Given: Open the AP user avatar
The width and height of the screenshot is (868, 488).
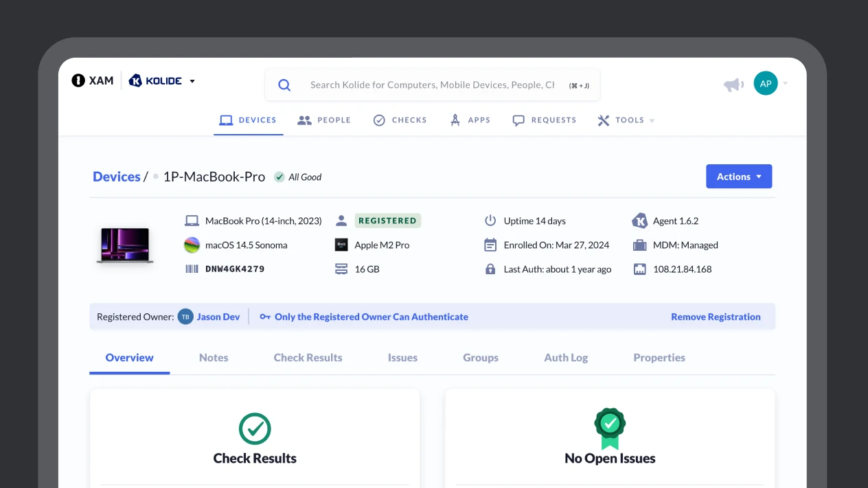Looking at the screenshot, I should click(766, 83).
